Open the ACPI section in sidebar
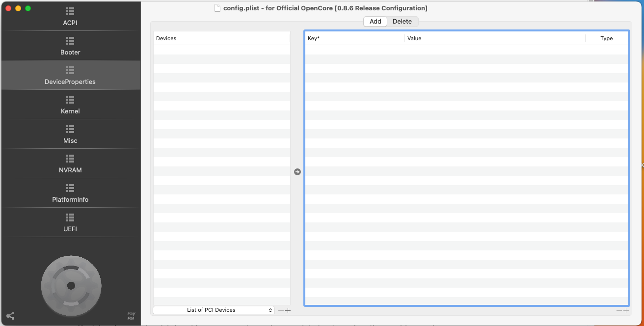 70,16
